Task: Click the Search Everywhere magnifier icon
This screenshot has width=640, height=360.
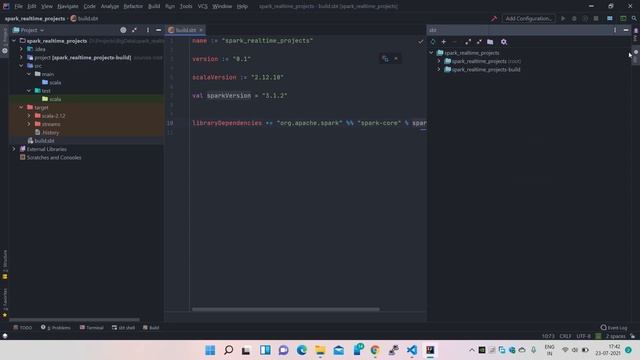Action: point(634,18)
